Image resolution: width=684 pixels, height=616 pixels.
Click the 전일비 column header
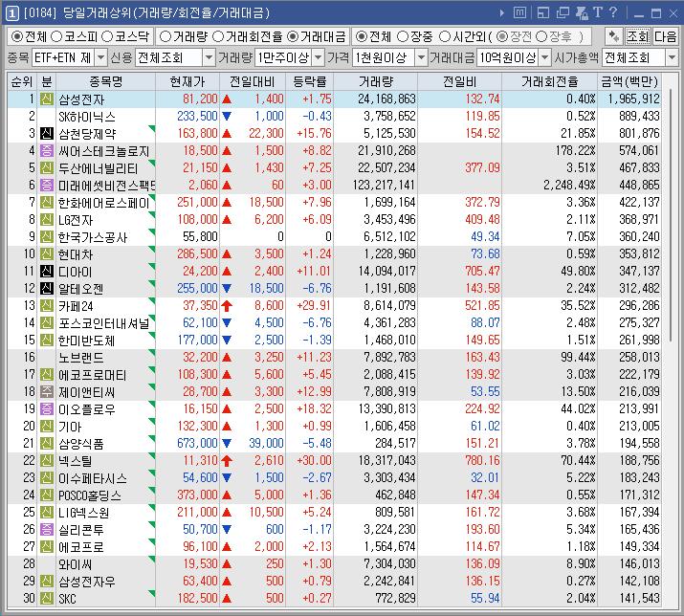point(460,81)
